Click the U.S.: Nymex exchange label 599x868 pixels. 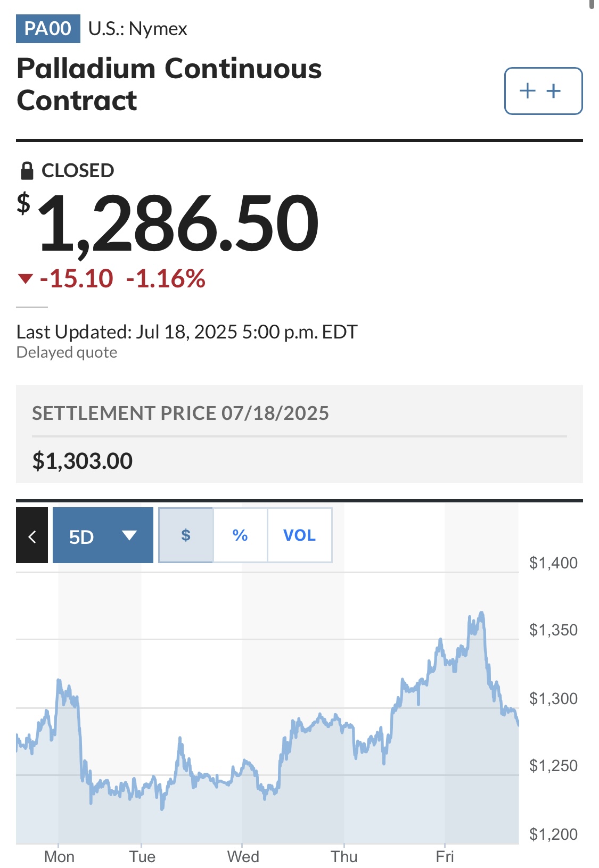click(x=138, y=29)
